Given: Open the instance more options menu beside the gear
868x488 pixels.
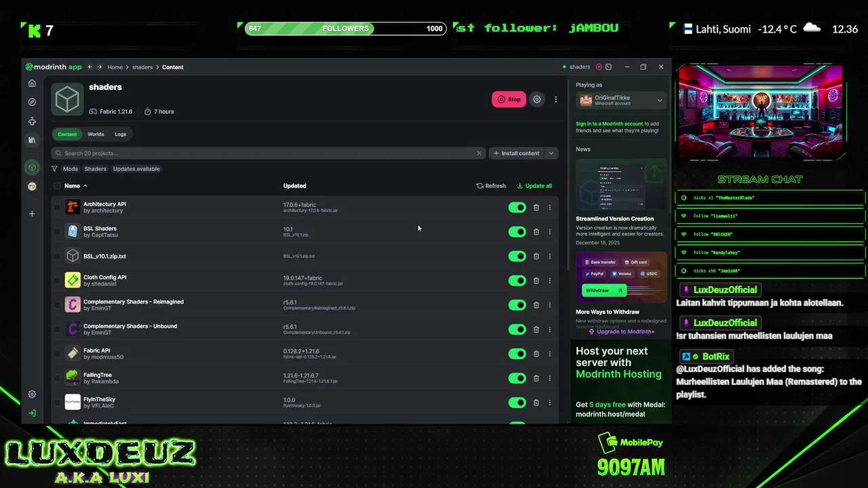Looking at the screenshot, I should 556,99.
